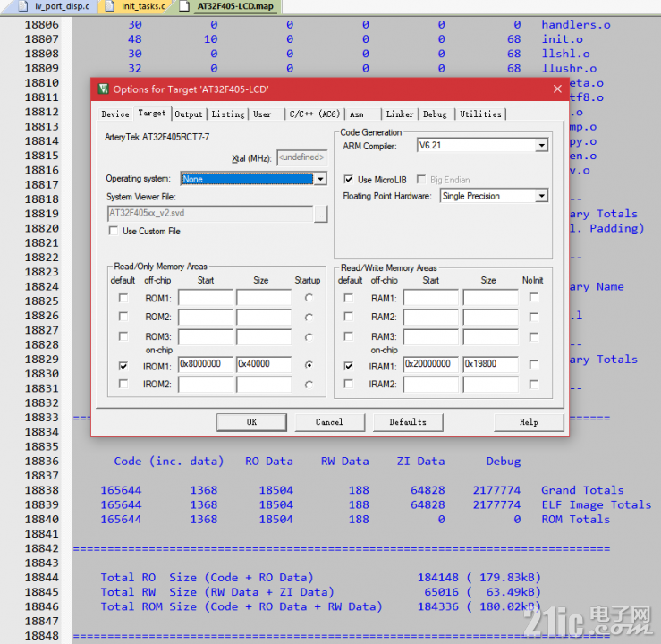Open the Debug tab
The image size is (661, 644).
tap(435, 114)
